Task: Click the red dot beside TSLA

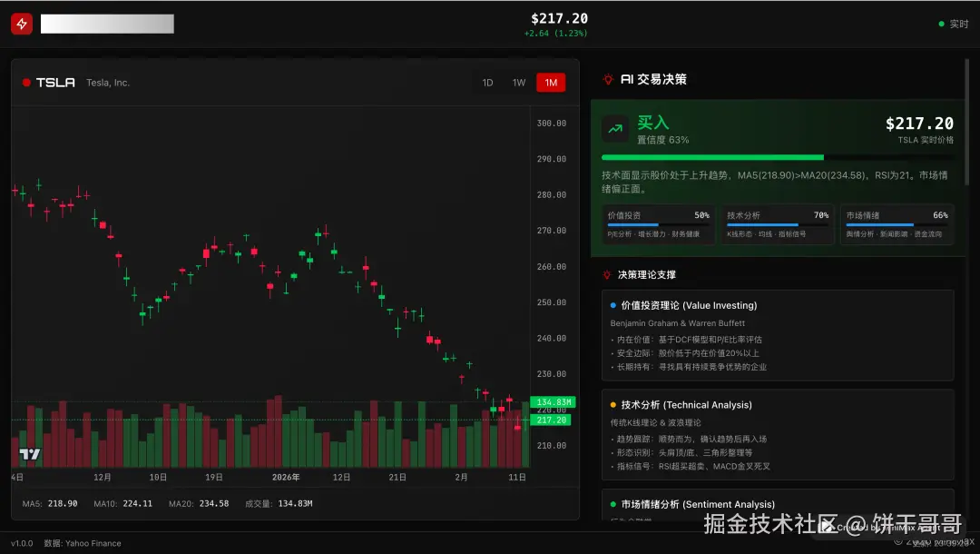Action: coord(26,83)
